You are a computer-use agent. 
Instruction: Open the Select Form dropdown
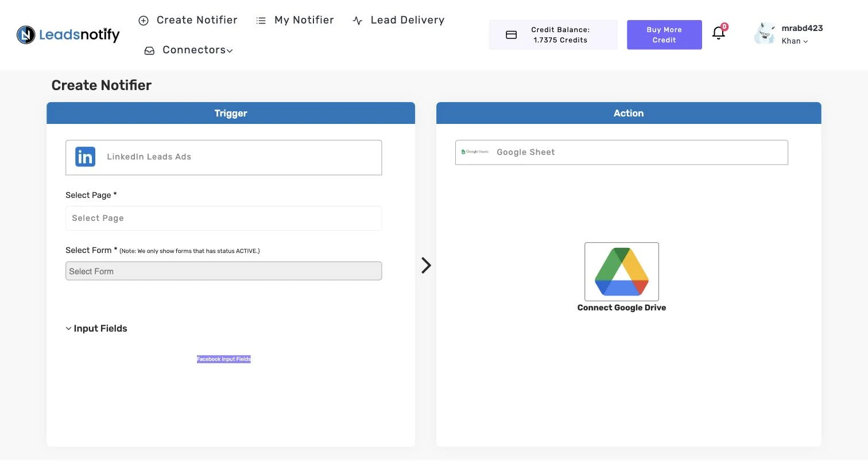(x=224, y=271)
